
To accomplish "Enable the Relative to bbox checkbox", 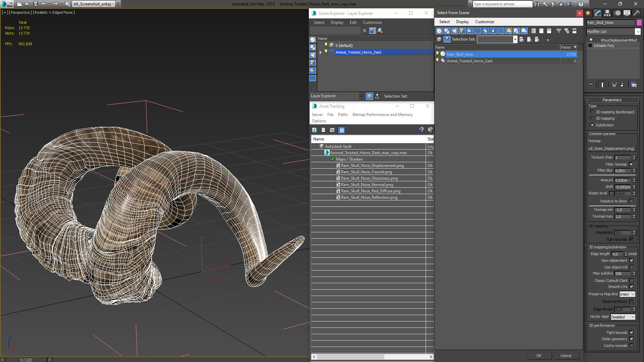I will 631,201.
